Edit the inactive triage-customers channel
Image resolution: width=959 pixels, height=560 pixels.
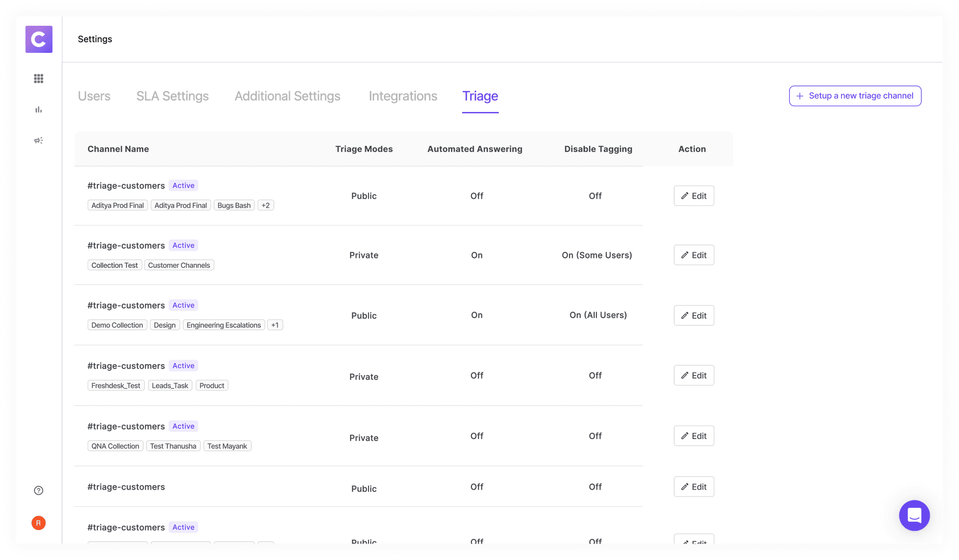pyautogui.click(x=693, y=487)
